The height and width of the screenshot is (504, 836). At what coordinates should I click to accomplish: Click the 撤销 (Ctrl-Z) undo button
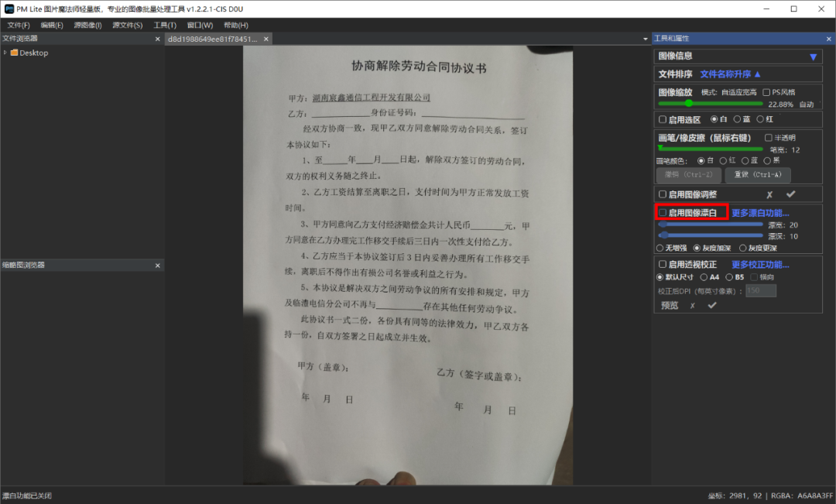tap(688, 175)
